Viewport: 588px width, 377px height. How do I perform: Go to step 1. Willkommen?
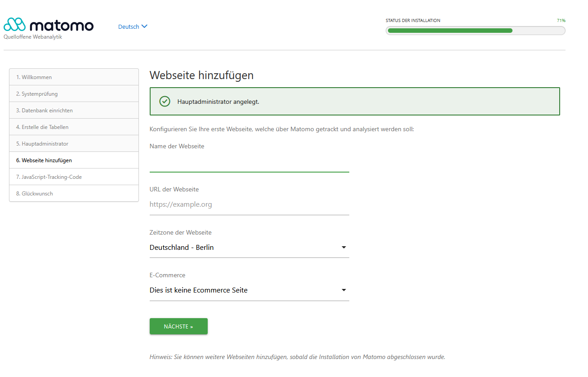[x=74, y=77]
